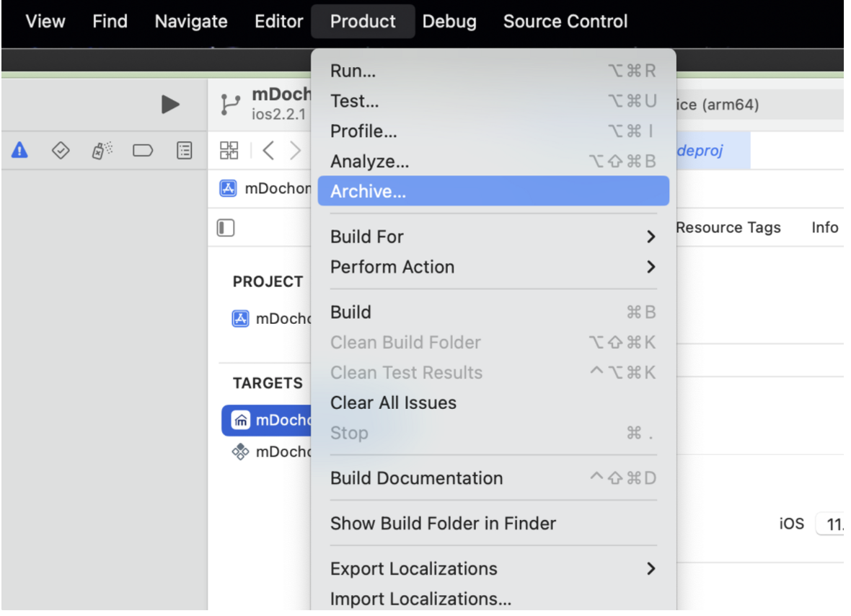Choose Clear All Issues
The height and width of the screenshot is (616, 851).
pyautogui.click(x=493, y=402)
